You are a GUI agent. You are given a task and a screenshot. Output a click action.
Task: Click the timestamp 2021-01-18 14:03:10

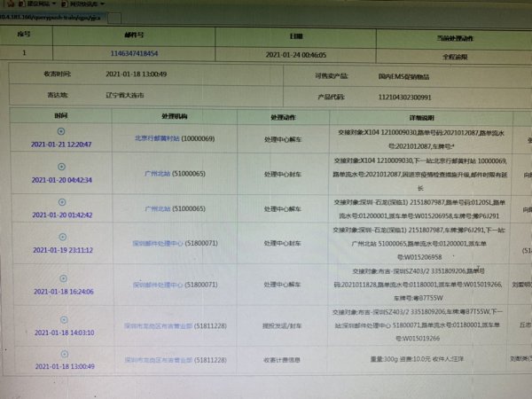click(64, 332)
